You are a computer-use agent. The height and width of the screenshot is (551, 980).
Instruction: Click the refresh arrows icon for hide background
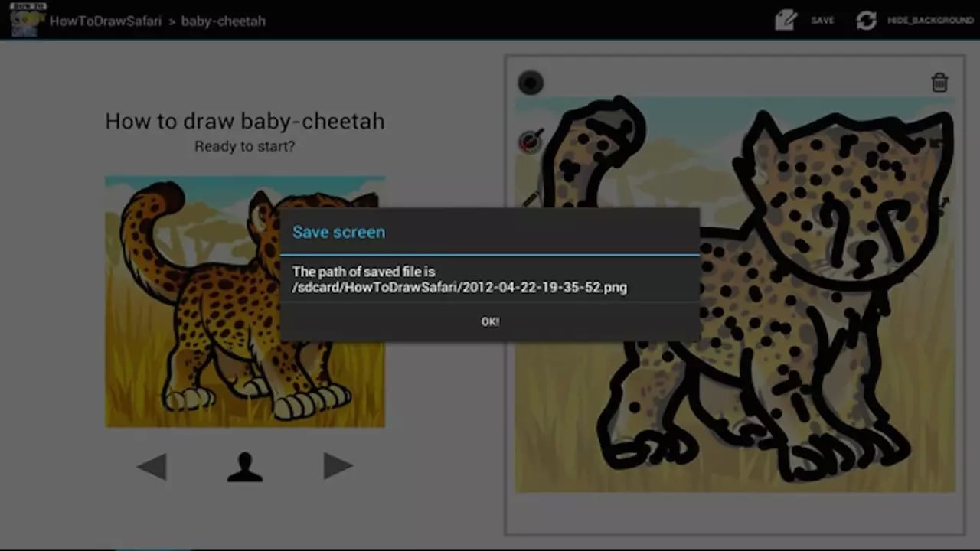pyautogui.click(x=867, y=20)
